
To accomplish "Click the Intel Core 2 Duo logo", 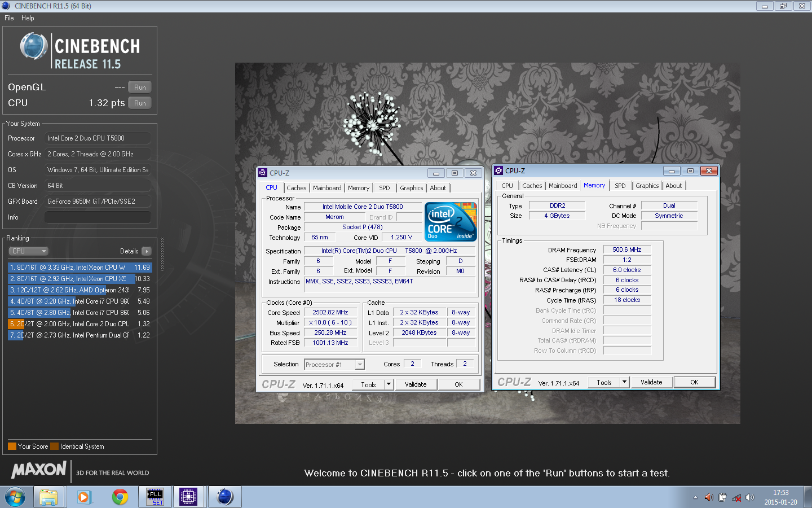I will coord(451,222).
